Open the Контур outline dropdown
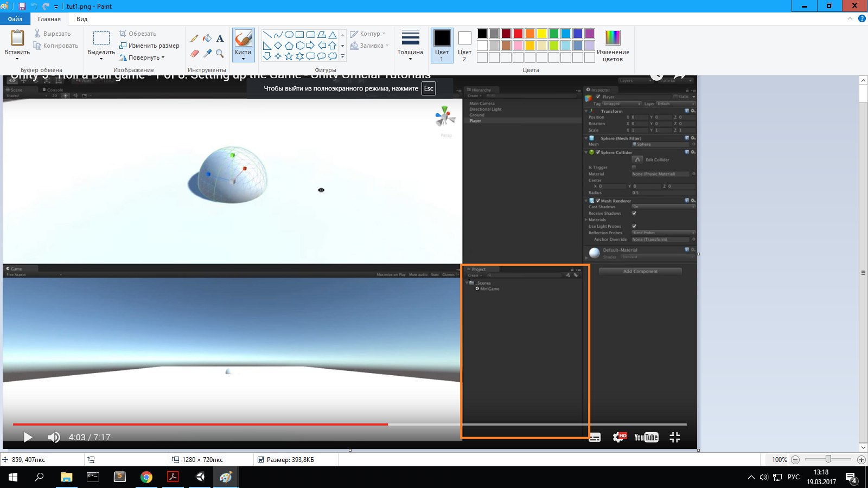The height and width of the screenshot is (488, 868). pos(369,33)
